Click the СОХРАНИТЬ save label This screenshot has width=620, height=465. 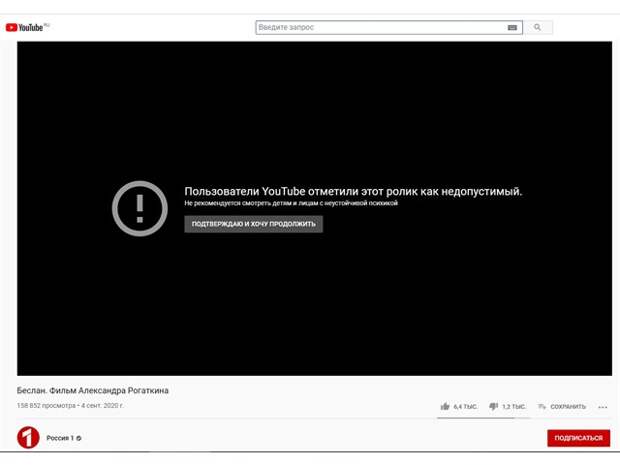(568, 406)
